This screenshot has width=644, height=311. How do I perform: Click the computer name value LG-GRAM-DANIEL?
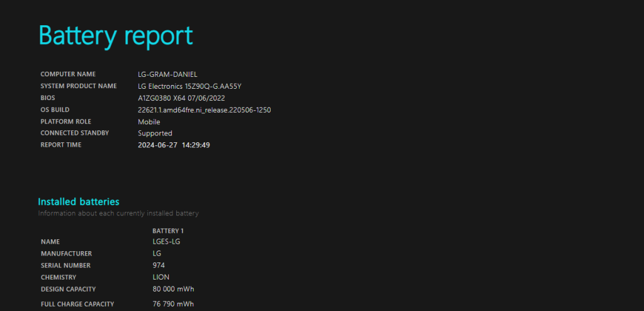click(x=167, y=74)
